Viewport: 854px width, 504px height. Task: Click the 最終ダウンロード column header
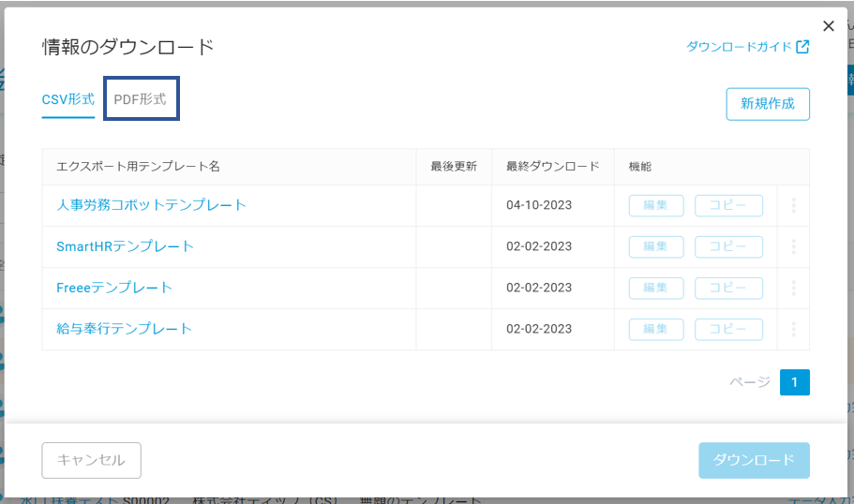point(553,167)
